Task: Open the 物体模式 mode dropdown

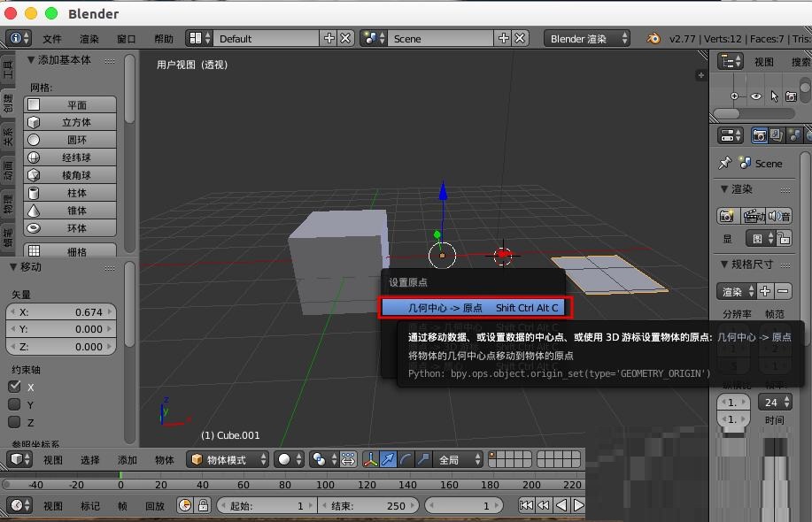Action: point(228,459)
